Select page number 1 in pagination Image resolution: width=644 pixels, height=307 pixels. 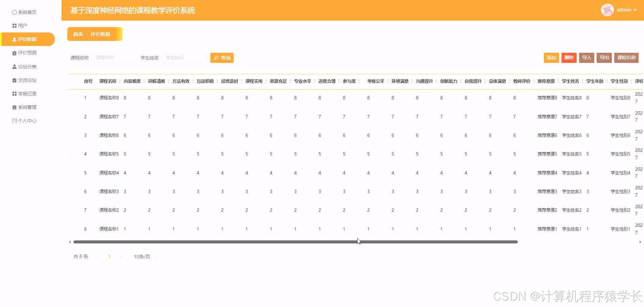coord(109,257)
